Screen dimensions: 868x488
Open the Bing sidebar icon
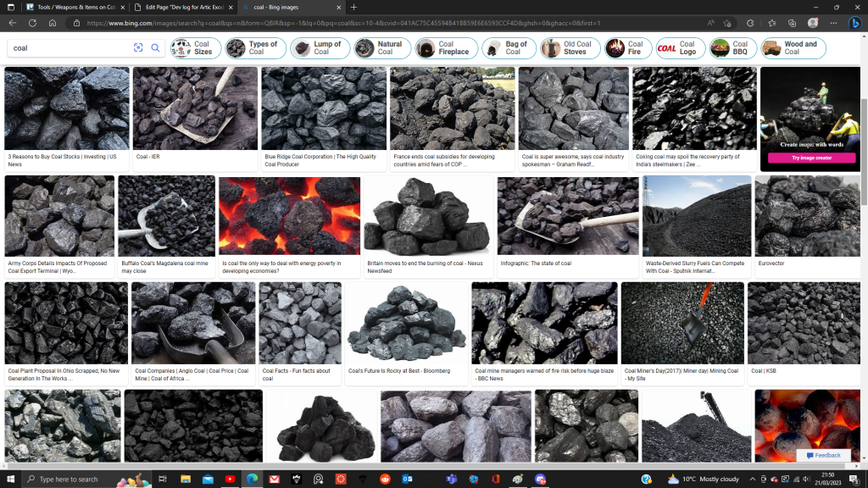[855, 23]
